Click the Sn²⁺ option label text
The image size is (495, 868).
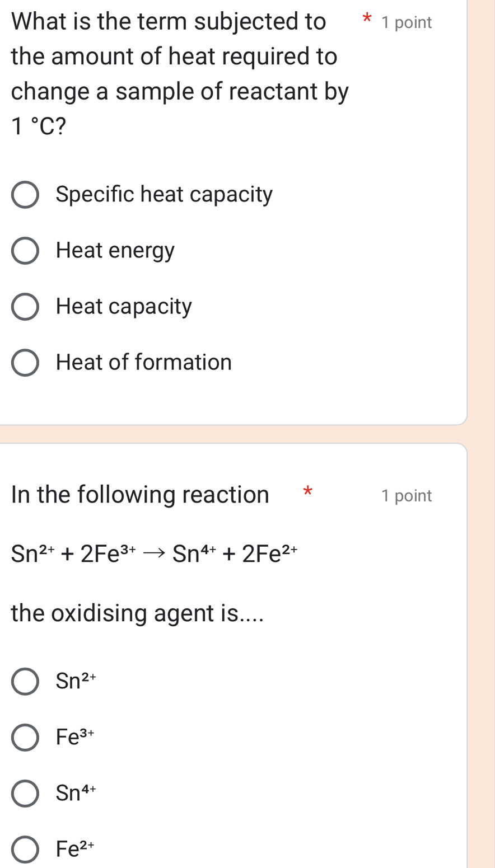[x=76, y=681]
